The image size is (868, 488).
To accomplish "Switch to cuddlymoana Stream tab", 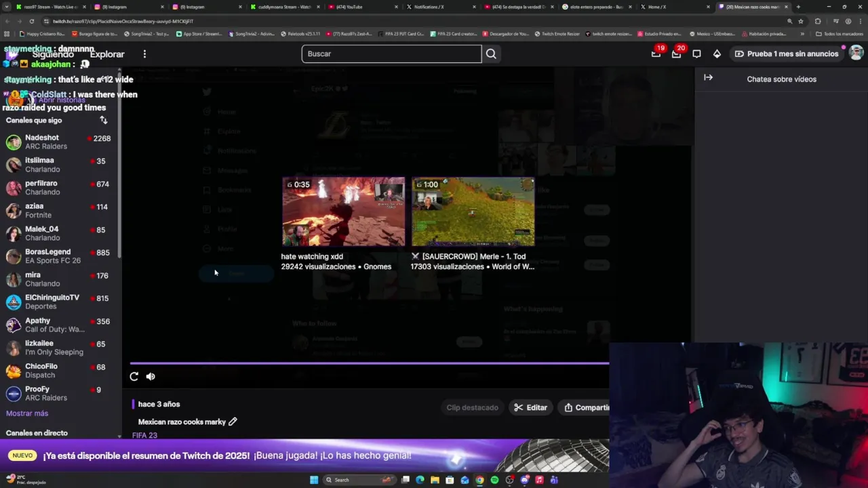I will tap(285, 7).
